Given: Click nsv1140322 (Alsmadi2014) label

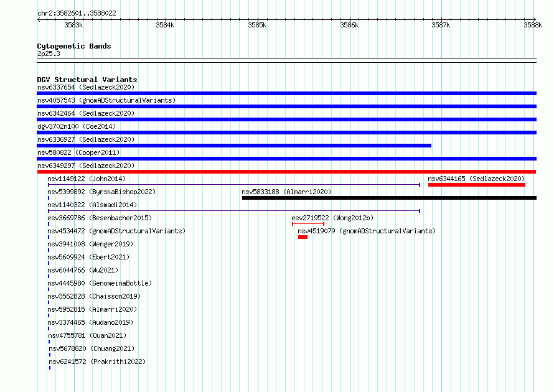Looking at the screenshot, I should click(92, 205).
